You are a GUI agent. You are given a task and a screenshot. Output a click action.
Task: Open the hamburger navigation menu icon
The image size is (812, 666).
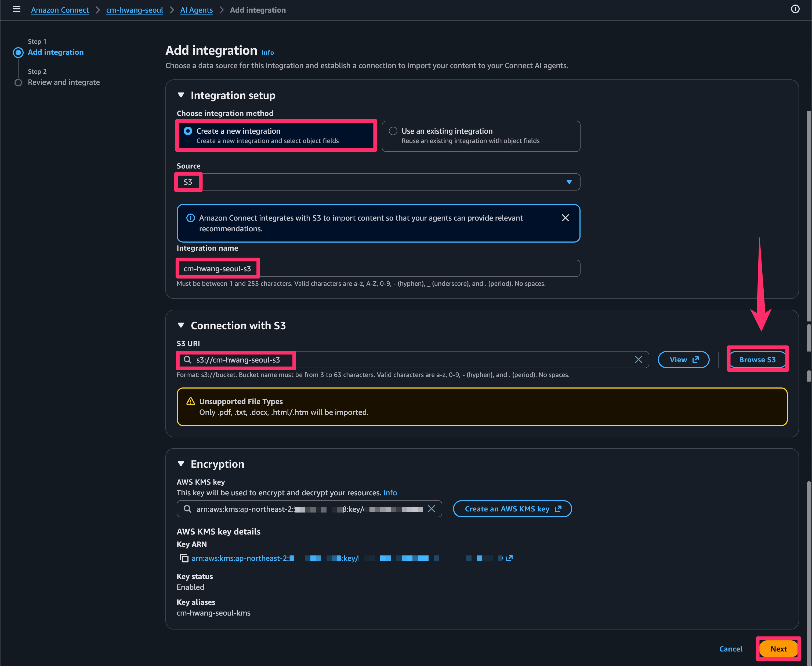click(x=16, y=9)
